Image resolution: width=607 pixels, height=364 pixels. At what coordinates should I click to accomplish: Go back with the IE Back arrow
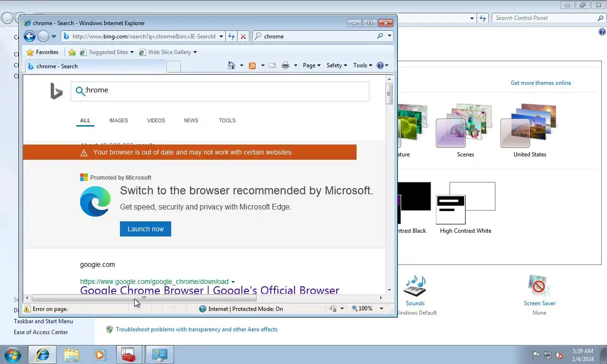[29, 36]
